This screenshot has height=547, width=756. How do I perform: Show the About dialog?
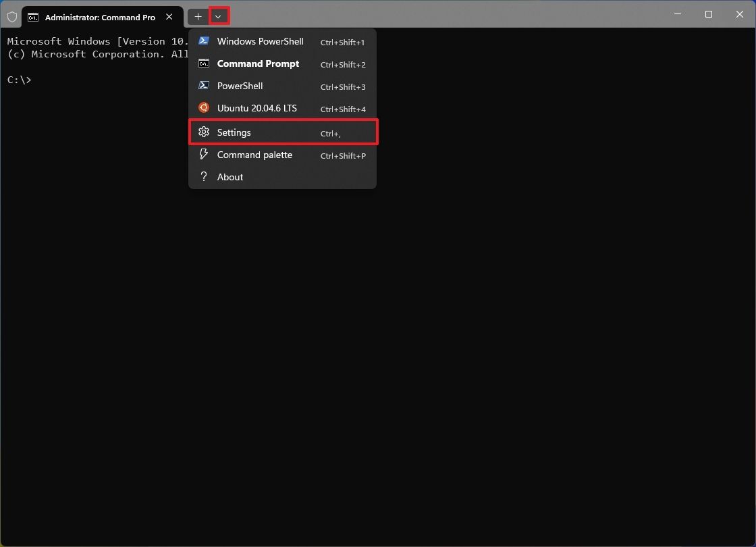pyautogui.click(x=230, y=176)
